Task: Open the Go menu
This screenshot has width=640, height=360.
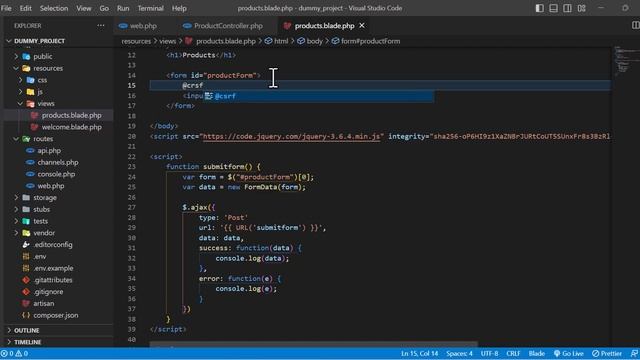Action: (104, 8)
